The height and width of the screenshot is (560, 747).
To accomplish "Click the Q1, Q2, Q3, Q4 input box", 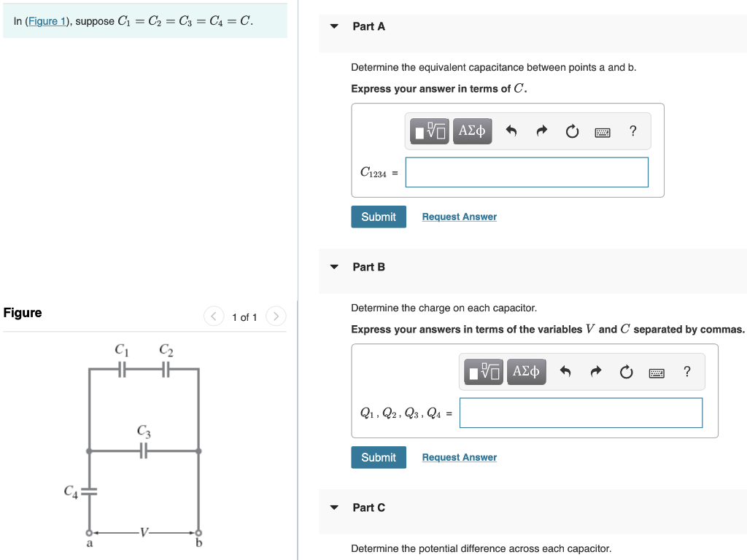I will point(581,413).
